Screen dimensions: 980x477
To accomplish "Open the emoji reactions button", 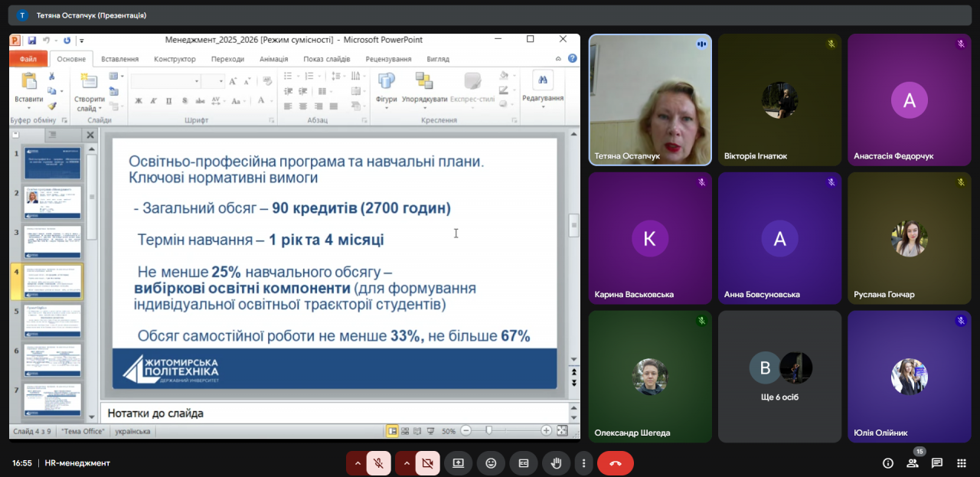I will 491,463.
